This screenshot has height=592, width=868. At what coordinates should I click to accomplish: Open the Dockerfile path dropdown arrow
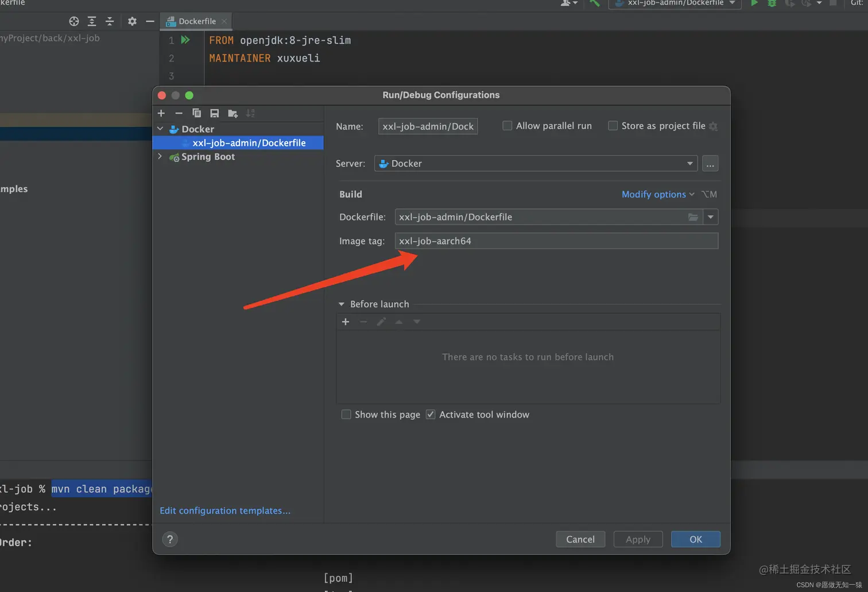[711, 217]
